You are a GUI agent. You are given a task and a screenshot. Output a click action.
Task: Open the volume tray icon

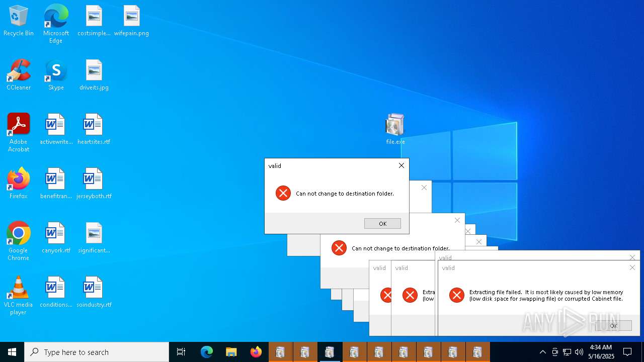(x=579, y=352)
